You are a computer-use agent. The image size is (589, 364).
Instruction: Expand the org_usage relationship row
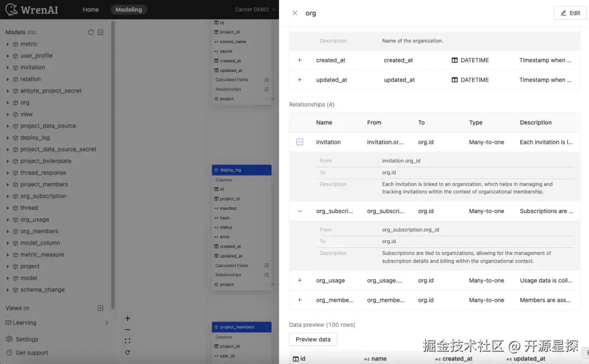point(300,280)
